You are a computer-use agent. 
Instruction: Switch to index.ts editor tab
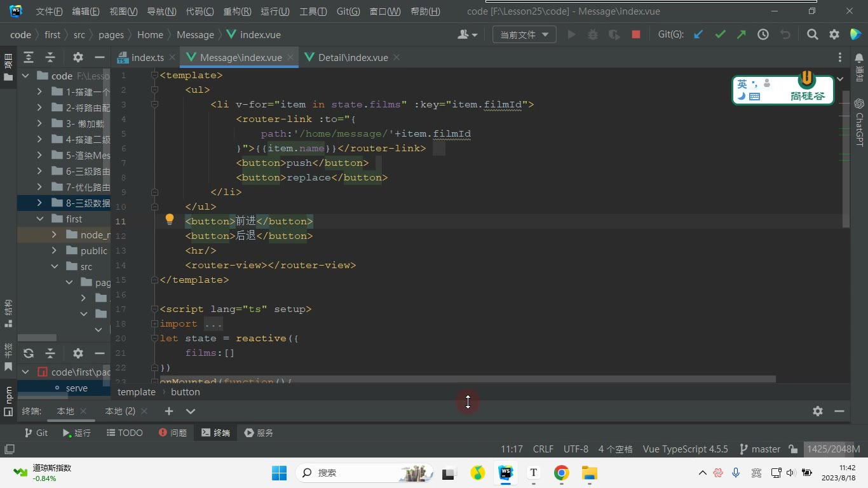[147, 57]
